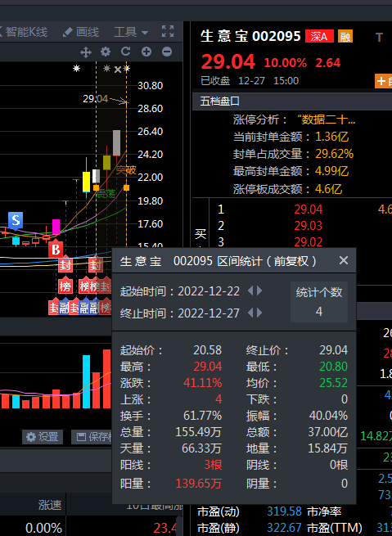
Task: Click the tall cyan volume bar
Action: coord(87,381)
